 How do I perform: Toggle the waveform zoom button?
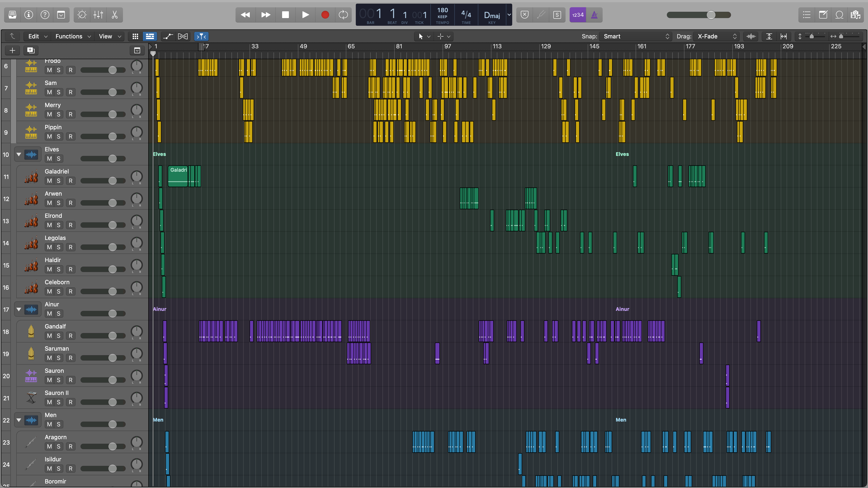pos(751,36)
